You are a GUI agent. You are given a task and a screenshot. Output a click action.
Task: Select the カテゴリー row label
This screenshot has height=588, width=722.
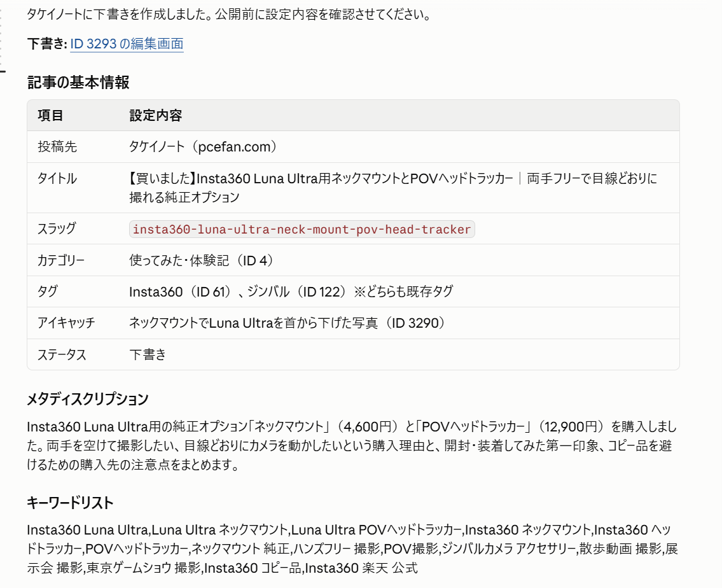tap(61, 260)
